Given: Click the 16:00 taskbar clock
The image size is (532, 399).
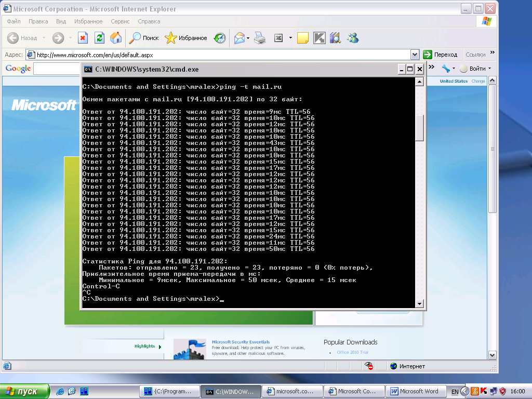Looking at the screenshot, I should point(518,392).
